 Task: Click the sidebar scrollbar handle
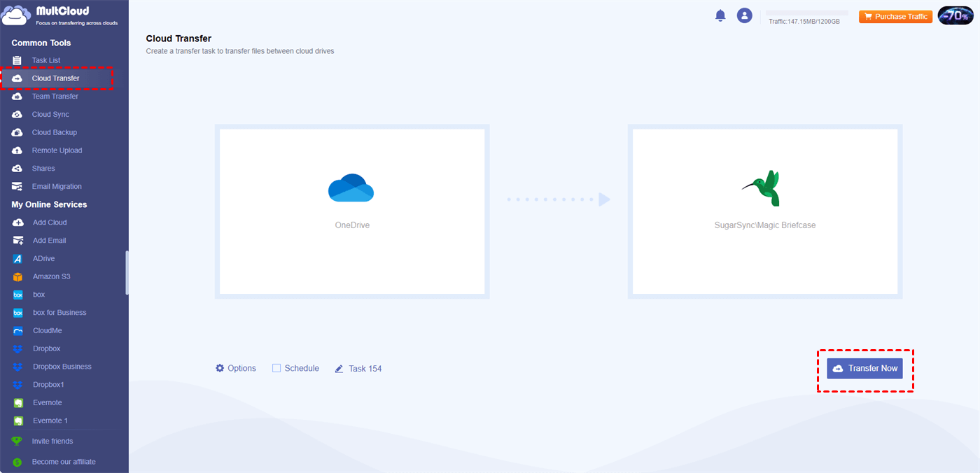tap(127, 273)
